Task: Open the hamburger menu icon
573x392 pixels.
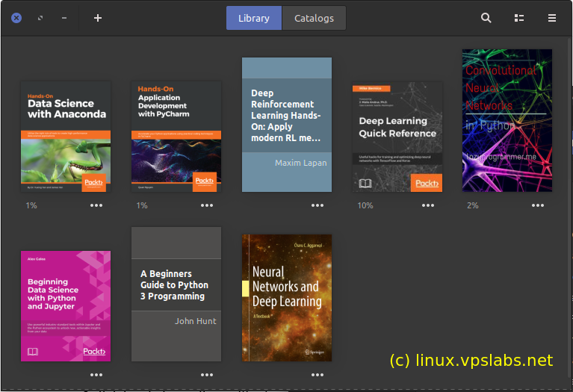Action: 552,18
